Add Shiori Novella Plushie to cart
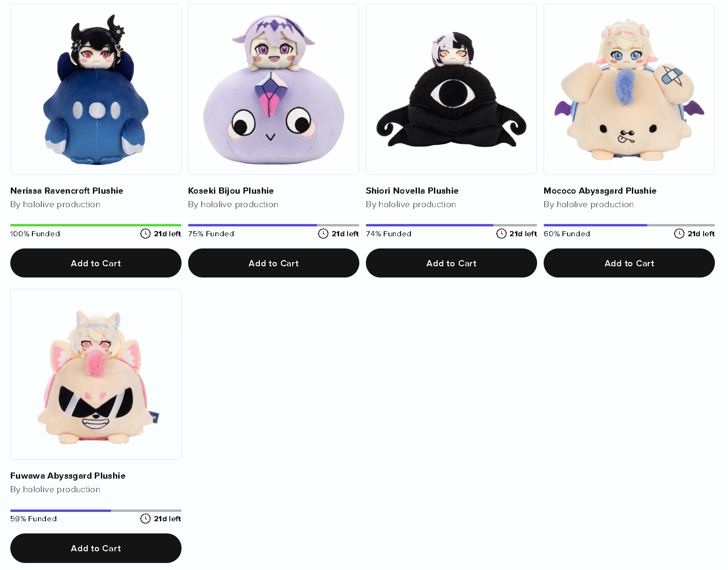 click(x=451, y=263)
